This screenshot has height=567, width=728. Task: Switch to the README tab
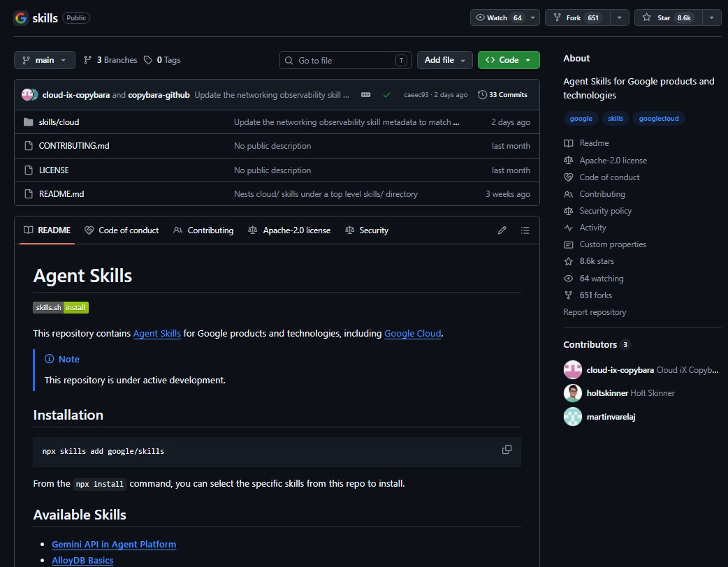[x=47, y=230]
